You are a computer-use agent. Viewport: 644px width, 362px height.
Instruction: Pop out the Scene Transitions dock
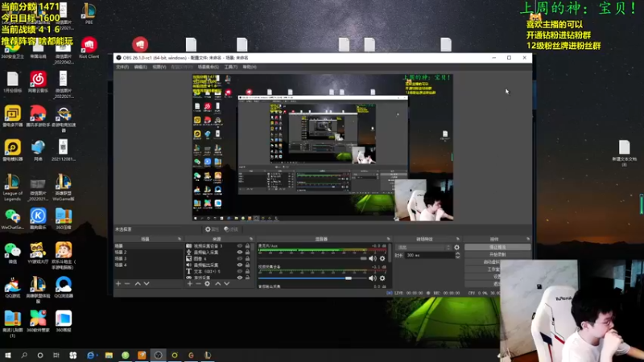point(457,239)
